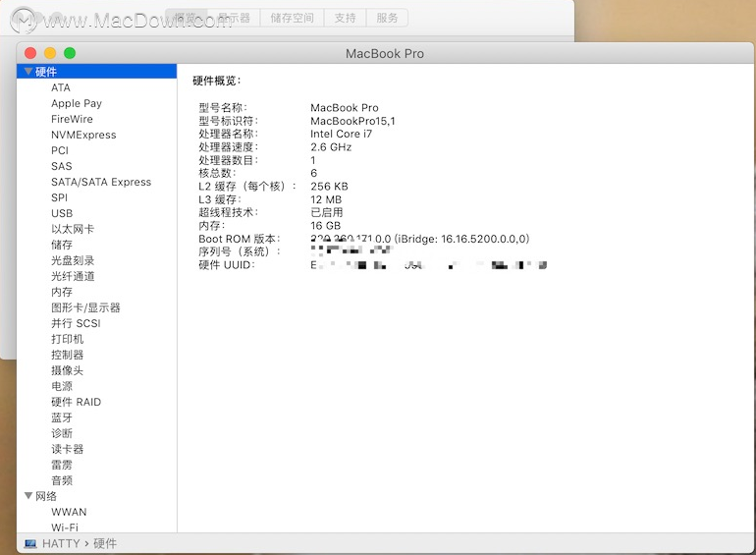Select WWAN under 网络
The image size is (756, 555).
tap(69, 512)
